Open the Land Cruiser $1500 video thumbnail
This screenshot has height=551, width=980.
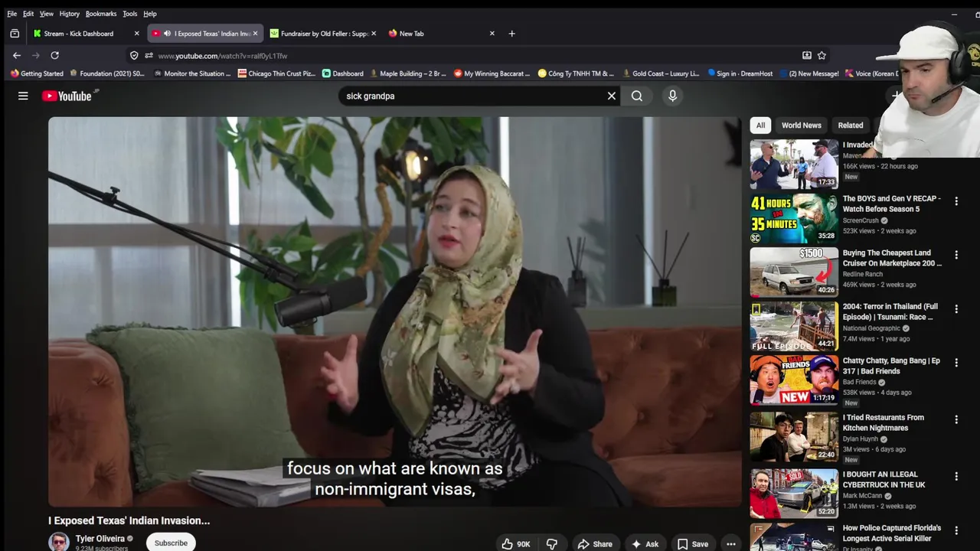click(794, 272)
